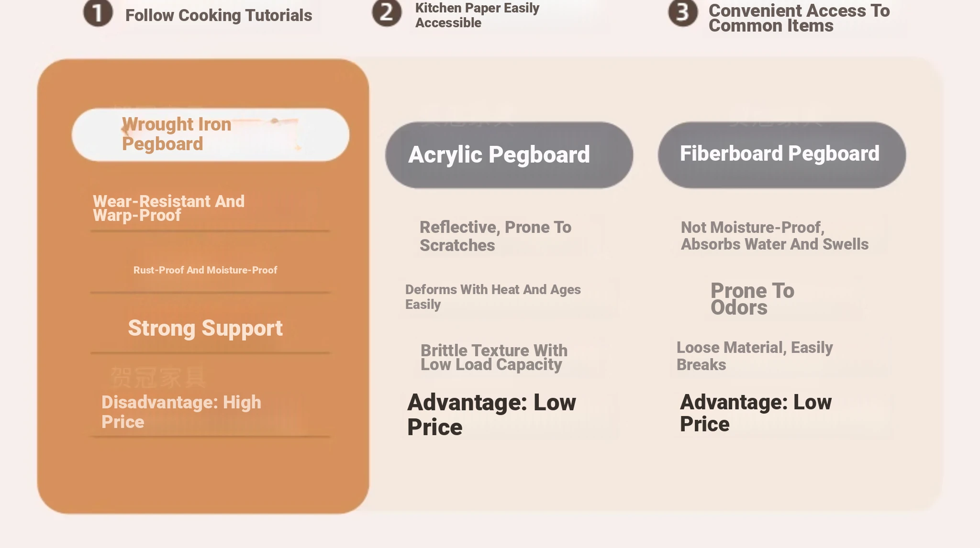Click Reflective, Prone To Scratches text
This screenshot has height=548, width=980.
(495, 236)
